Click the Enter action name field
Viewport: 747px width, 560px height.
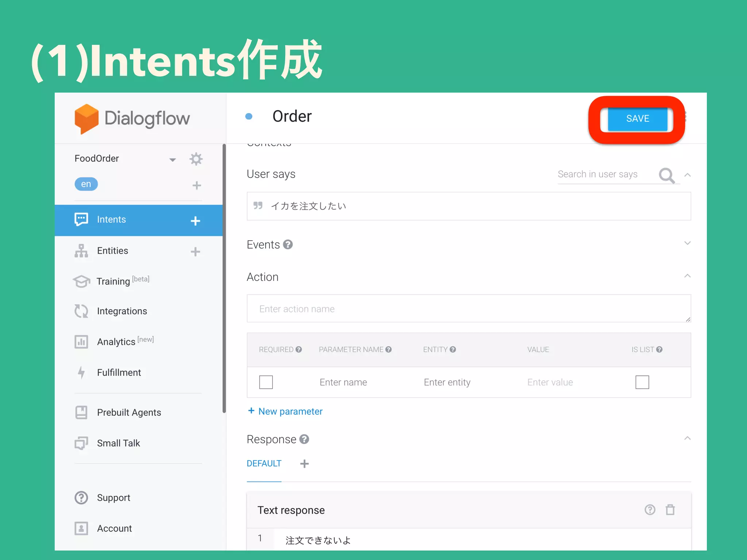click(x=468, y=308)
